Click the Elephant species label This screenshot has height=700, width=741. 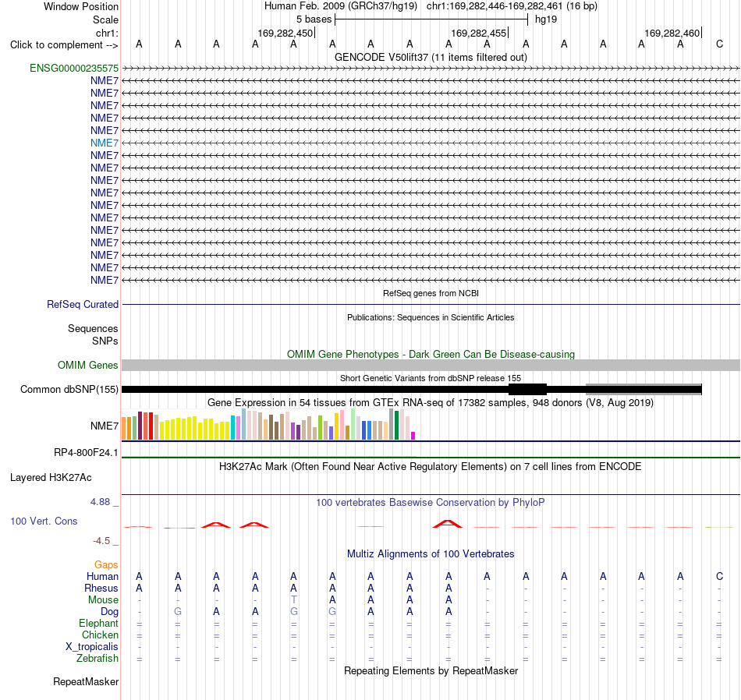[98, 624]
